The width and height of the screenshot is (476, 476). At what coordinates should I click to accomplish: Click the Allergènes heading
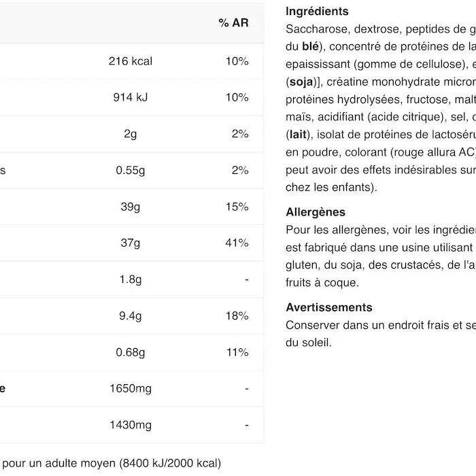[316, 212]
